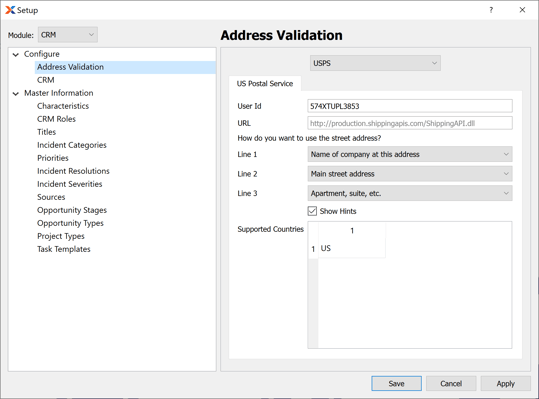Click the Master Information tree label
This screenshot has height=399, width=539.
click(58, 93)
